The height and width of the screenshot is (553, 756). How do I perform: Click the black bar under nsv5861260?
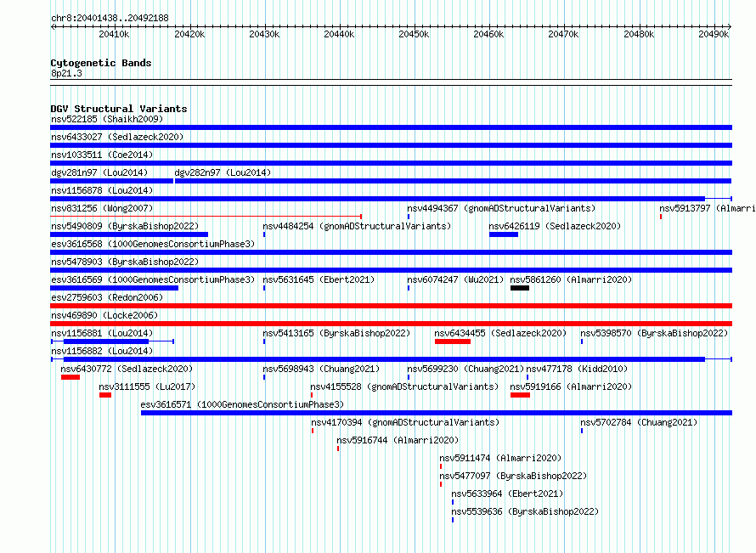click(x=520, y=288)
